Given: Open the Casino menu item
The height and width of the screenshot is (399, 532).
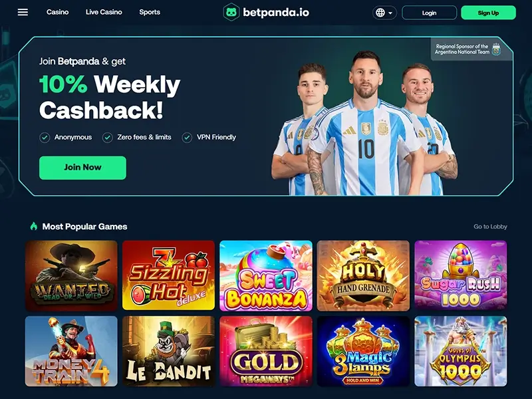Looking at the screenshot, I should pos(58,12).
